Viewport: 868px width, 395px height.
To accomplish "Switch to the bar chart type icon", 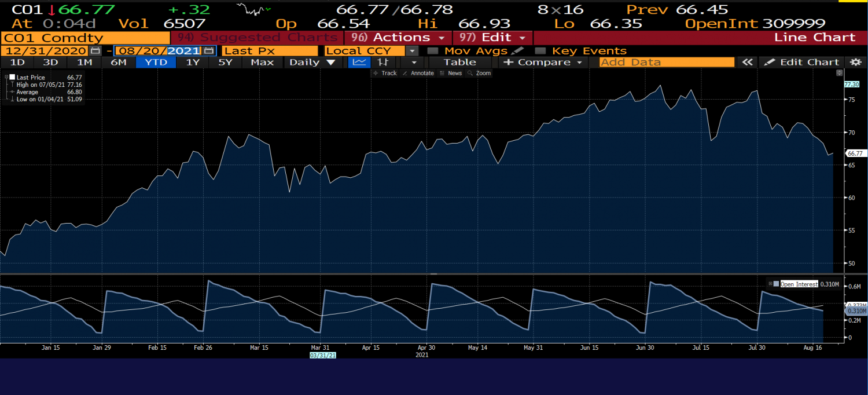I will tap(384, 62).
